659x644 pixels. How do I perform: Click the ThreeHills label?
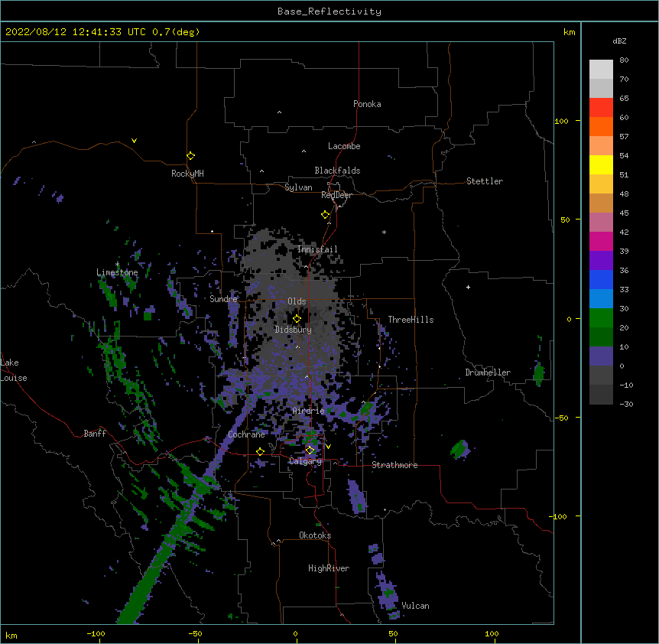click(411, 320)
